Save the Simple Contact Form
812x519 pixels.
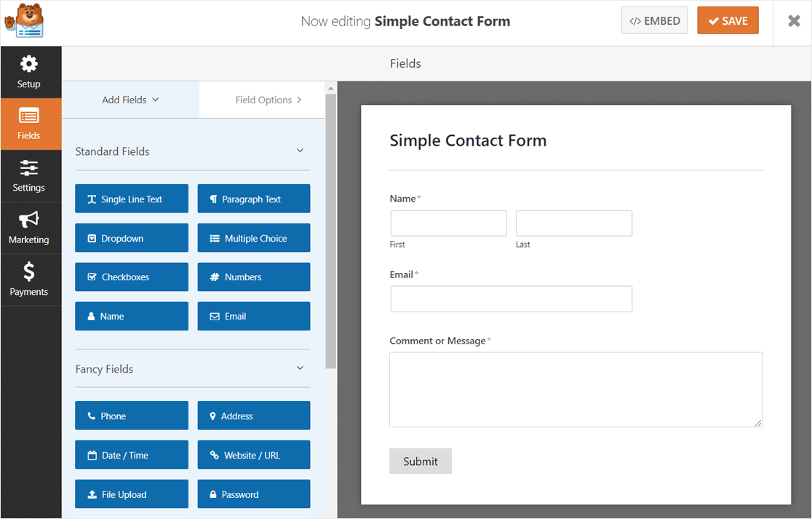pyautogui.click(x=728, y=20)
